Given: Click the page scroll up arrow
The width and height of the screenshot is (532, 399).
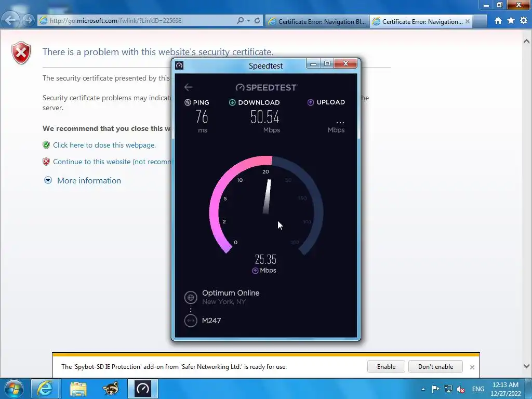Looking at the screenshot, I should [527, 42].
